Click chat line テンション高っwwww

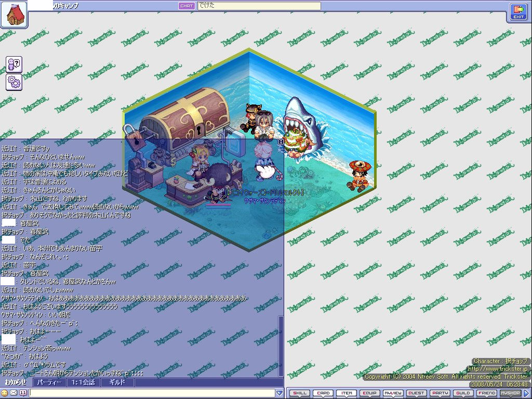(36, 348)
